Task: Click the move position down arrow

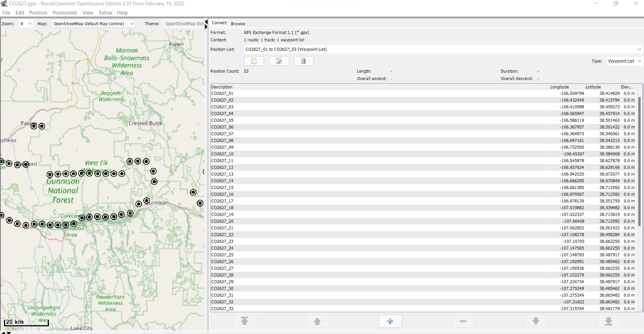Action: (536, 321)
